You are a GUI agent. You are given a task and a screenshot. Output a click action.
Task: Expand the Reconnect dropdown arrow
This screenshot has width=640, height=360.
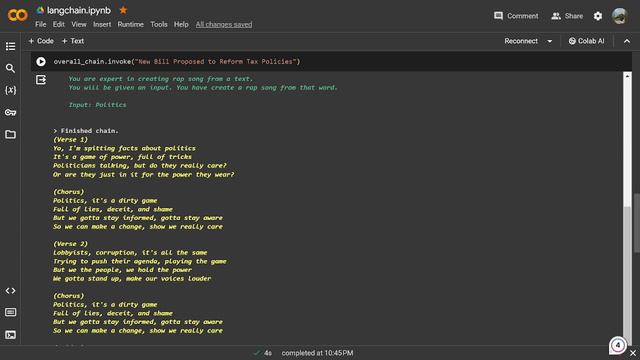click(x=550, y=41)
